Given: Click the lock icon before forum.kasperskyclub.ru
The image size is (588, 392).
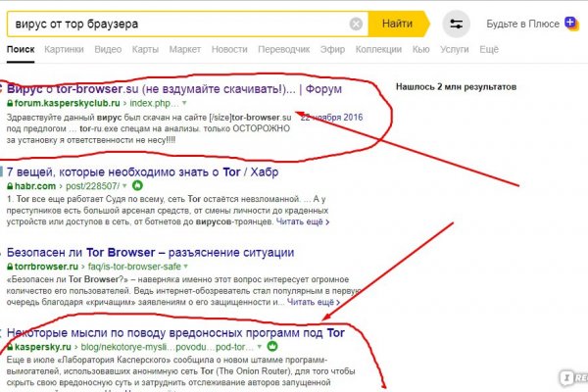Looking at the screenshot, I should [10, 102].
